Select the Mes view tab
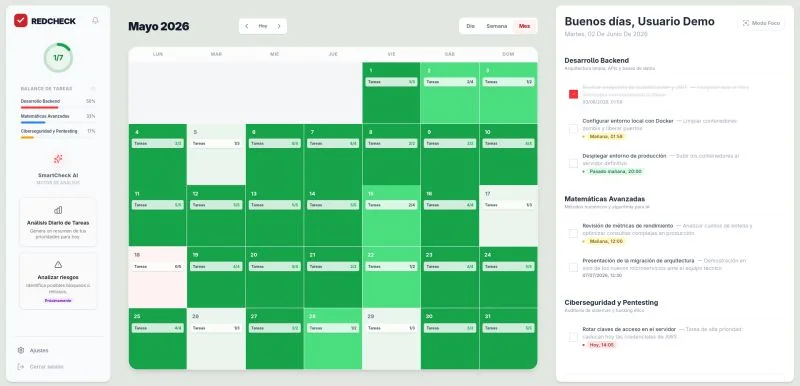 [524, 26]
